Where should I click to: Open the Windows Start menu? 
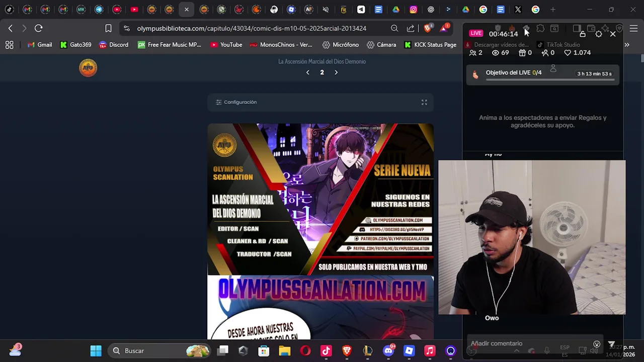(96, 350)
